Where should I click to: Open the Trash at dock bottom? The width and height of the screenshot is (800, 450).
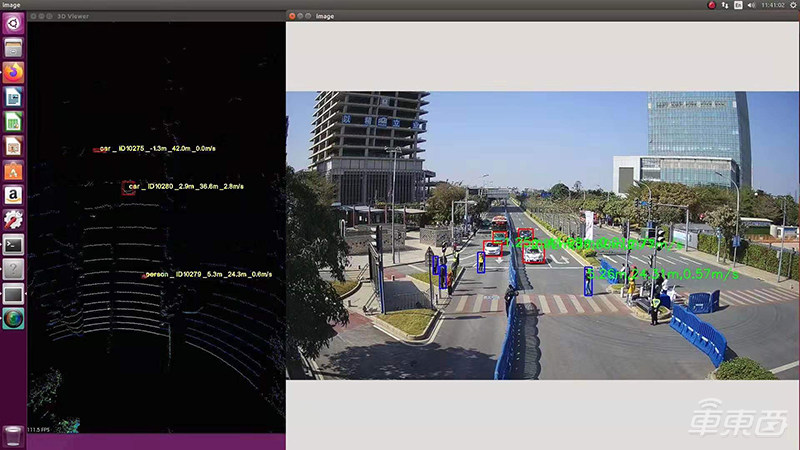(13, 433)
